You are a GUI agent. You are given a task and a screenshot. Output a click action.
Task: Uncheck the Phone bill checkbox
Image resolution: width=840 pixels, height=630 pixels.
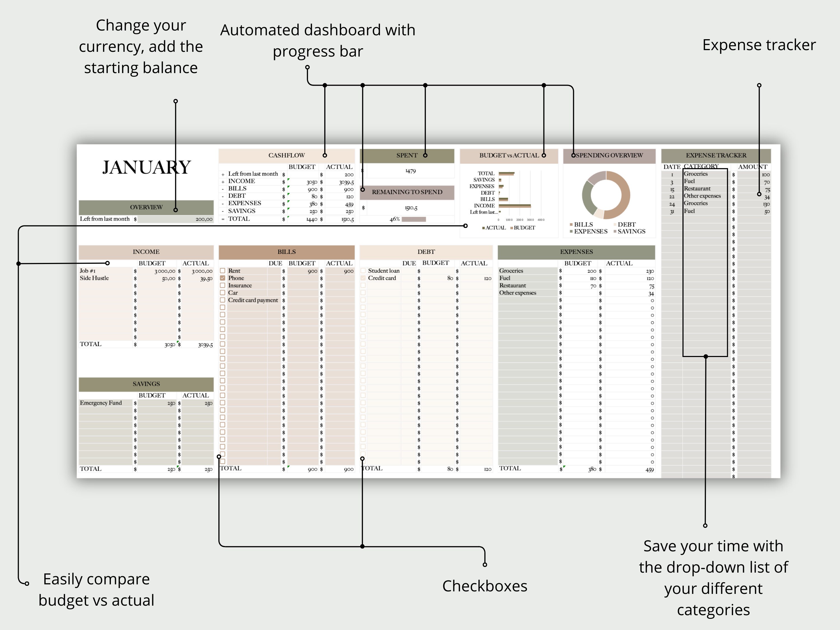223,278
